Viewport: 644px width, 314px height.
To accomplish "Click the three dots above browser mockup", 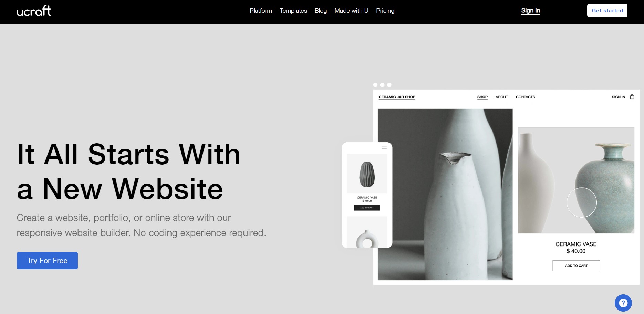I will (382, 85).
